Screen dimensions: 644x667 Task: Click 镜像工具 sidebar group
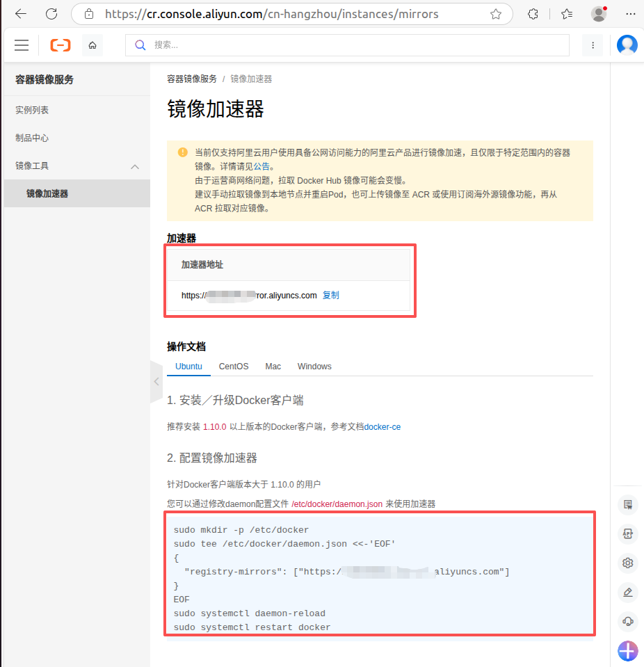point(77,166)
